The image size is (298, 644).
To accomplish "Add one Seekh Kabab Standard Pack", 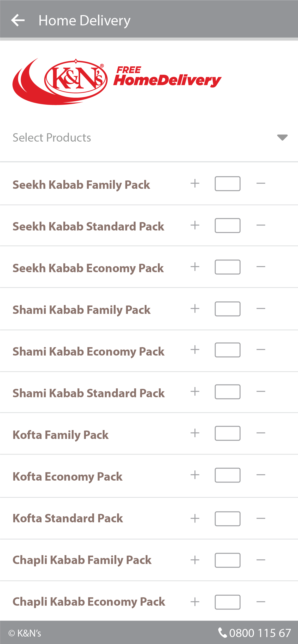I will (195, 225).
